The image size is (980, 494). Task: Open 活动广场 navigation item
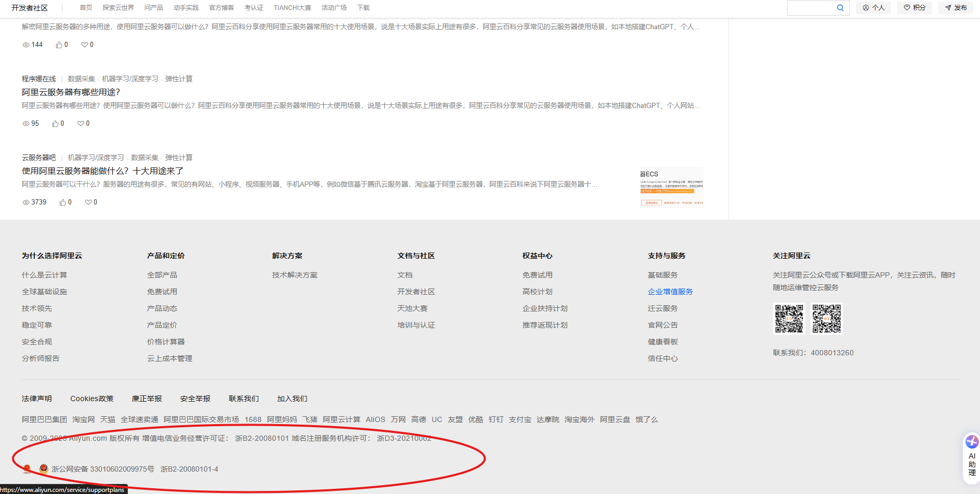334,8
